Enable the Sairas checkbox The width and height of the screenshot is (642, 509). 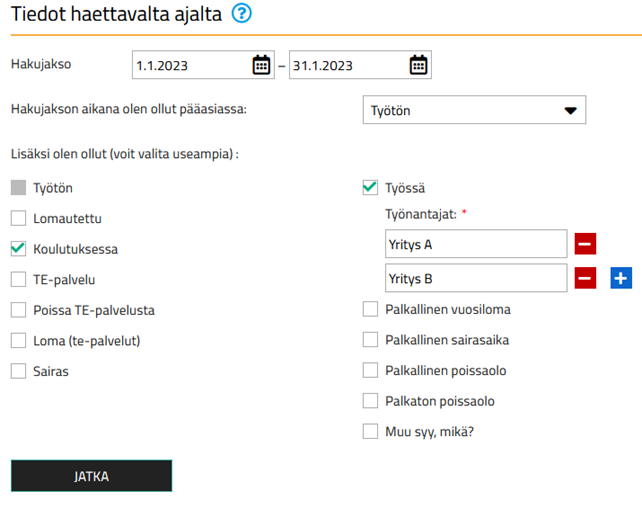pos(18,371)
